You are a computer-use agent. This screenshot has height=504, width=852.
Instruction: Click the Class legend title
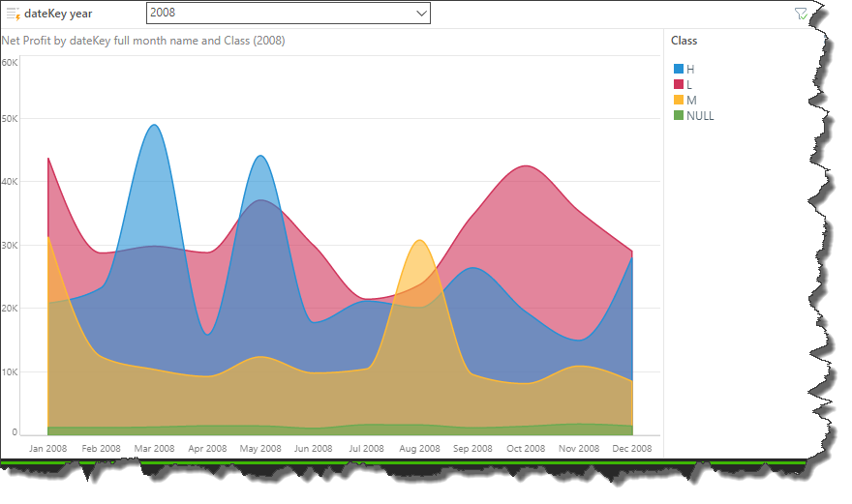684,41
